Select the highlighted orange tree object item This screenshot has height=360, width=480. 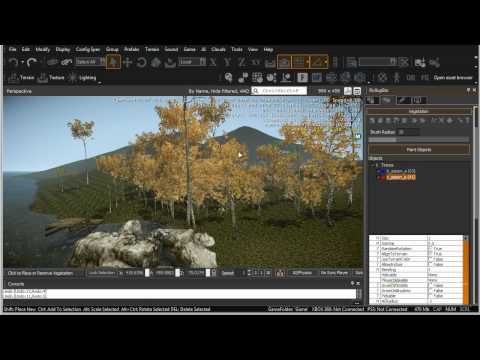pos(396,177)
